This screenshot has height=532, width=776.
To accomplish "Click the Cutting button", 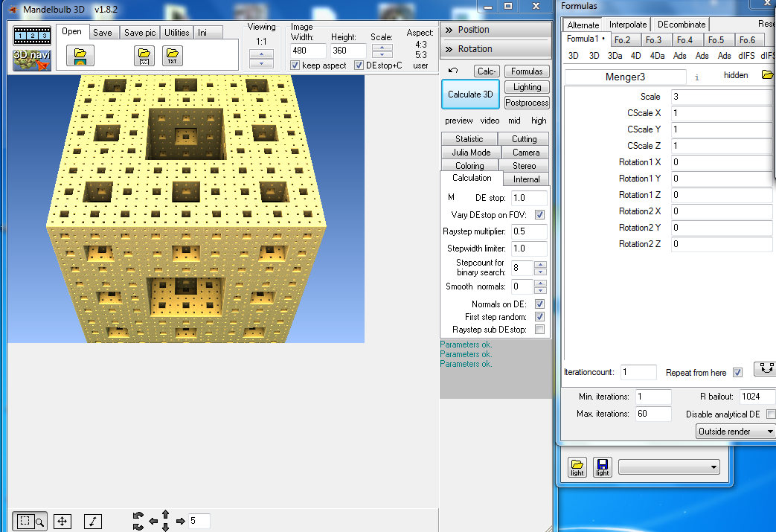I will (x=524, y=139).
